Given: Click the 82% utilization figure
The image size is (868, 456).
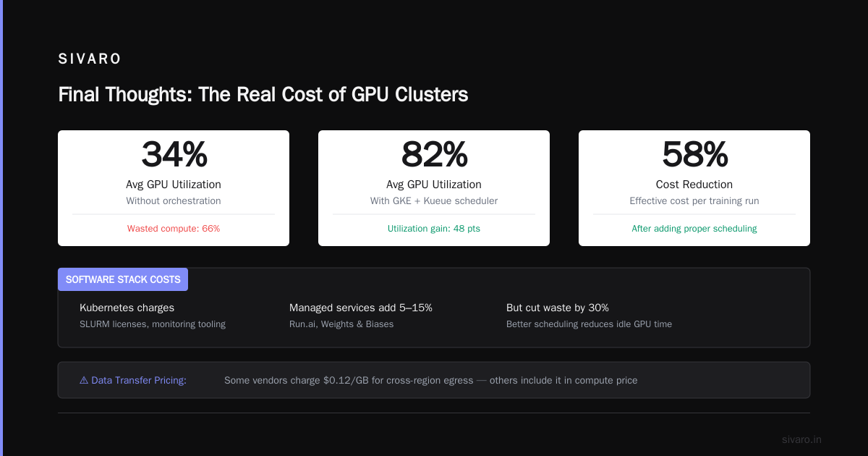Looking at the screenshot, I should coord(434,154).
